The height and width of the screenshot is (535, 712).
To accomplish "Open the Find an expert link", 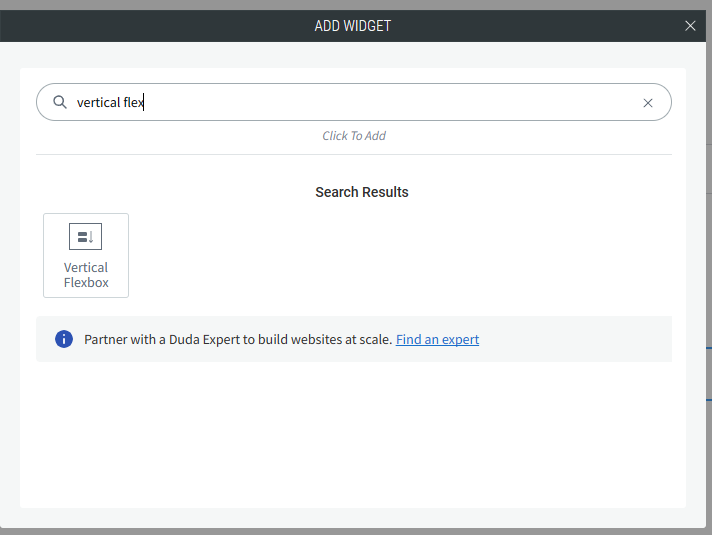I will (x=437, y=339).
